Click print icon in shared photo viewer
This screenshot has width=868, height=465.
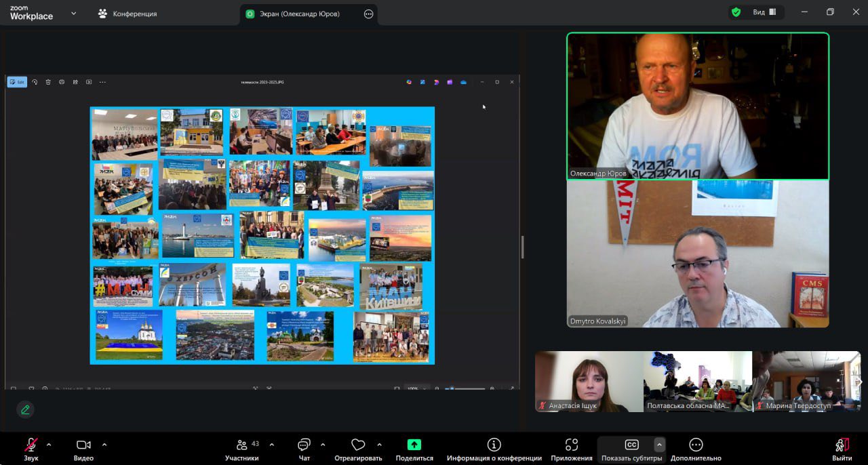[x=62, y=82]
